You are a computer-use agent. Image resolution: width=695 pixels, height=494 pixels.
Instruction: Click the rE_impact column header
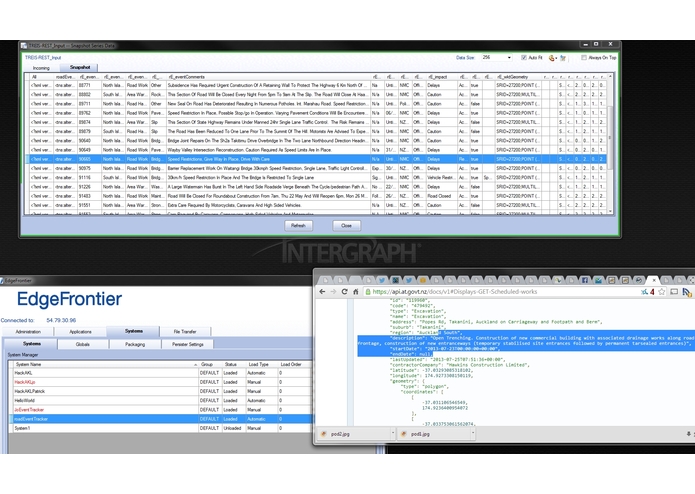pyautogui.click(x=441, y=77)
